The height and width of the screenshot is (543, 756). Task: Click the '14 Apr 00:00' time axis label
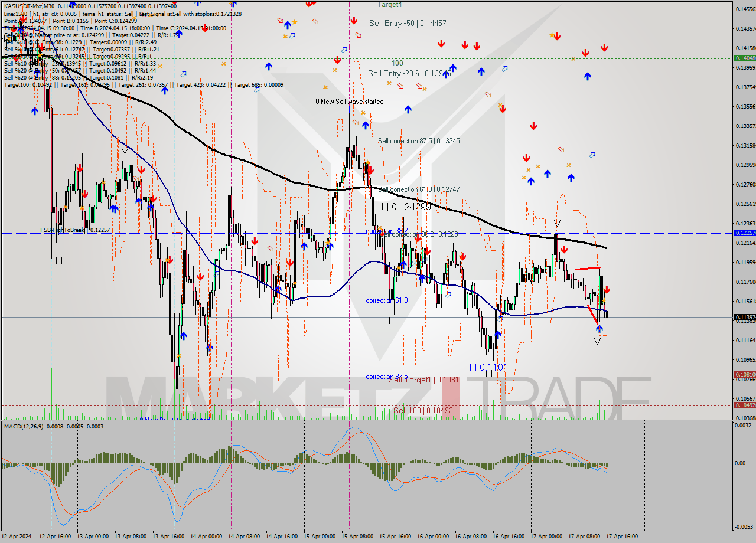[x=207, y=536]
